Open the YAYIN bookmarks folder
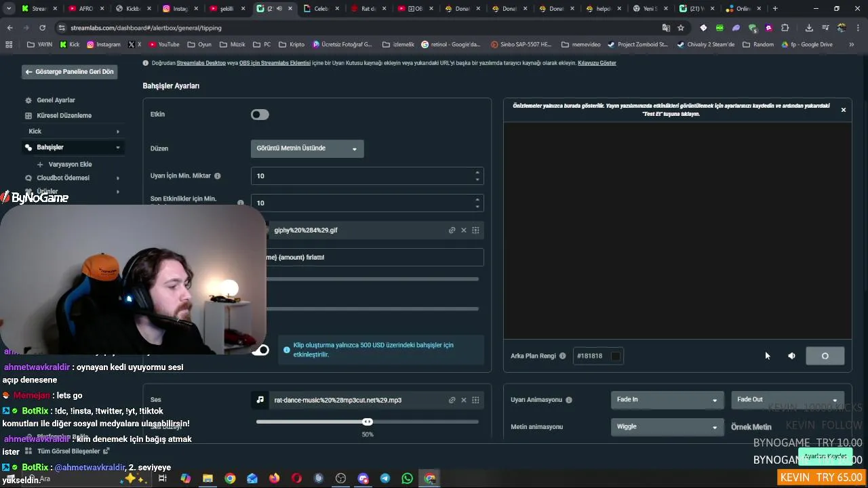Viewport: 868px width, 488px height. tap(39, 44)
